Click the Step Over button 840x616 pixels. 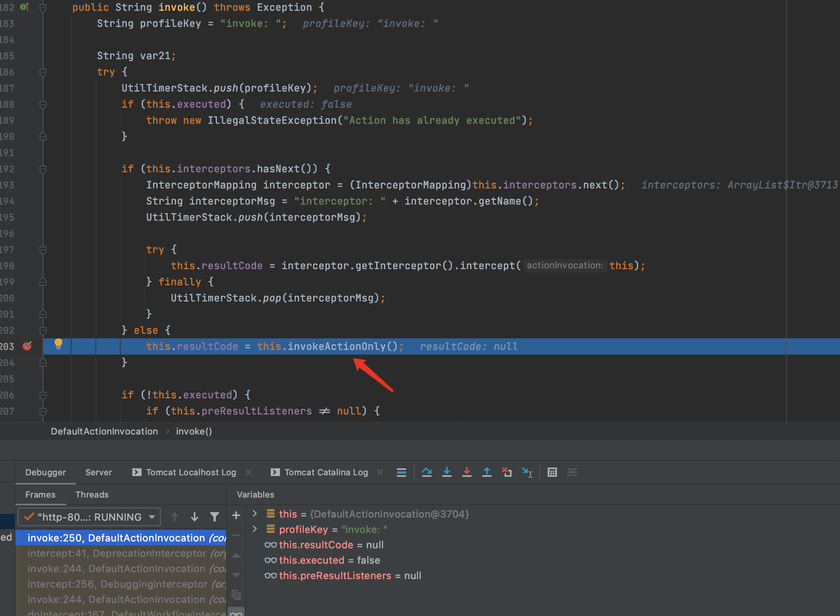pos(427,472)
